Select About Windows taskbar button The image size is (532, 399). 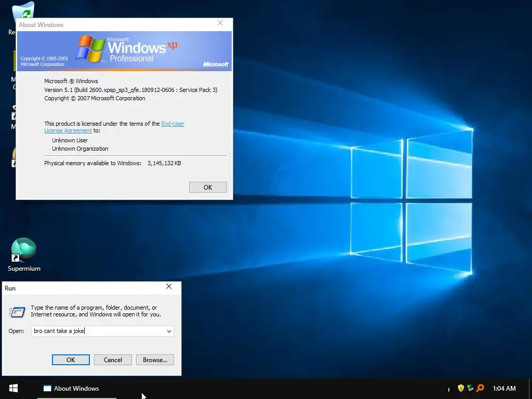pyautogui.click(x=77, y=389)
